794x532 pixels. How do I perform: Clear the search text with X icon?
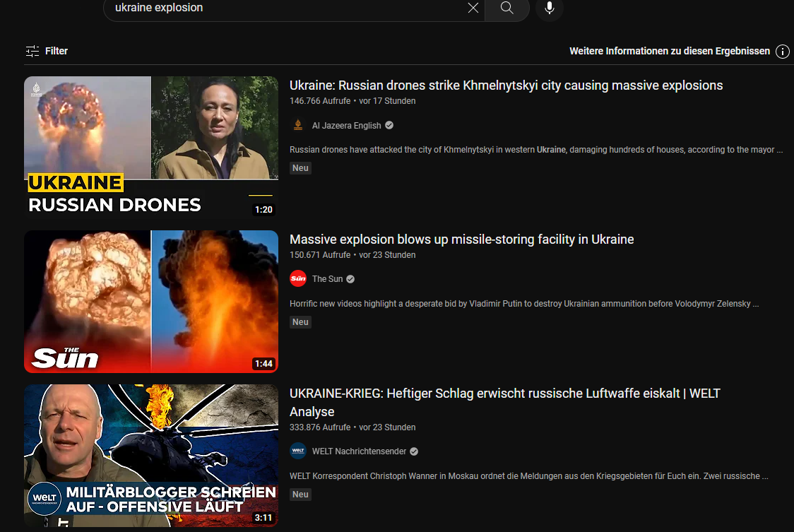click(x=473, y=8)
